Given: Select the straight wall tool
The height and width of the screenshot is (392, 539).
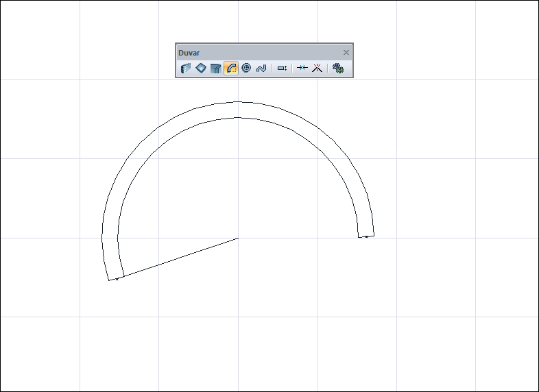Looking at the screenshot, I should (x=185, y=69).
